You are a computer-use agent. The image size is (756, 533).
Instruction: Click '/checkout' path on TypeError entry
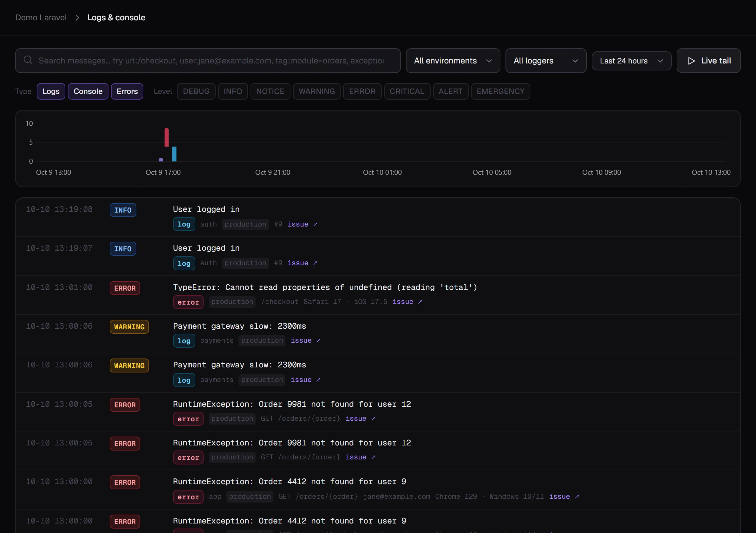(280, 302)
